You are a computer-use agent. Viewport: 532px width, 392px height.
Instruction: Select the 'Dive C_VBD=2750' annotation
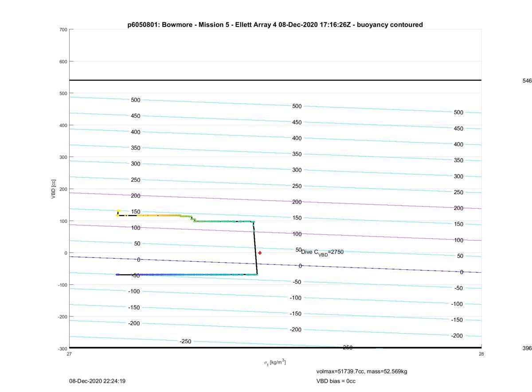tap(322, 252)
